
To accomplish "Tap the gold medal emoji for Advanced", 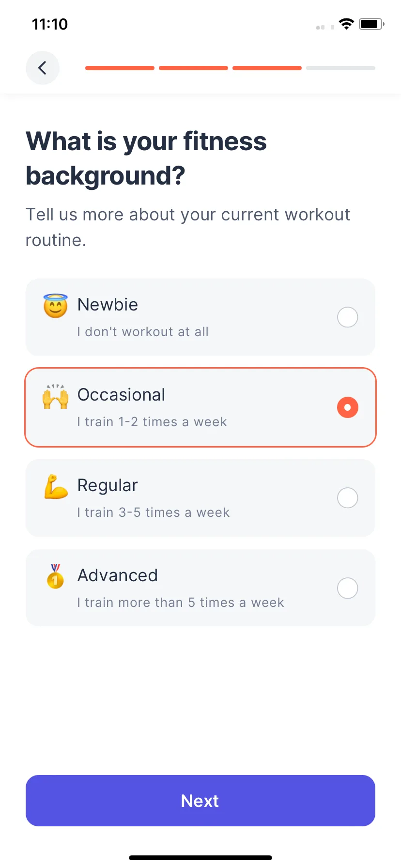I will coord(55,576).
